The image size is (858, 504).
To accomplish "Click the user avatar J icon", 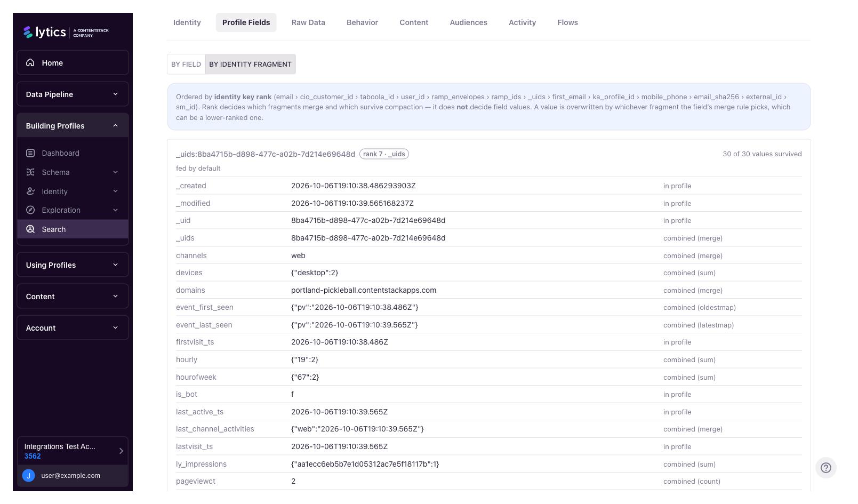I will 28,476.
